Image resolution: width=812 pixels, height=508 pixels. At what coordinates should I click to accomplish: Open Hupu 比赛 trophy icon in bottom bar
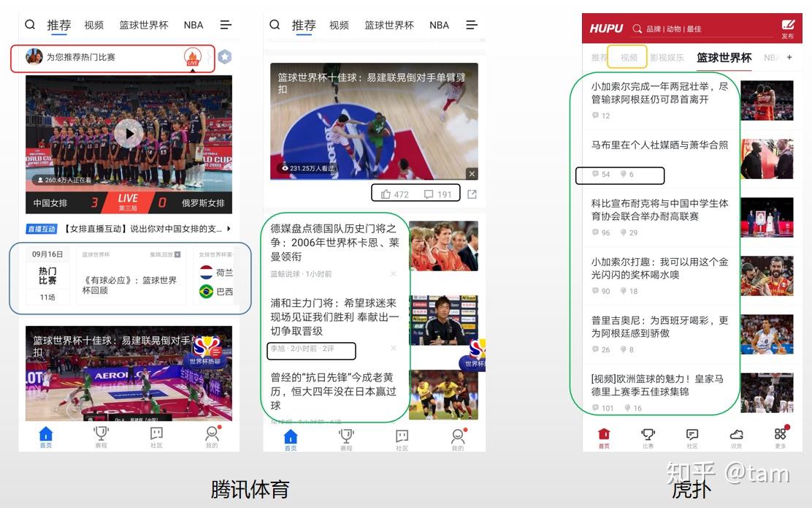[x=648, y=438]
